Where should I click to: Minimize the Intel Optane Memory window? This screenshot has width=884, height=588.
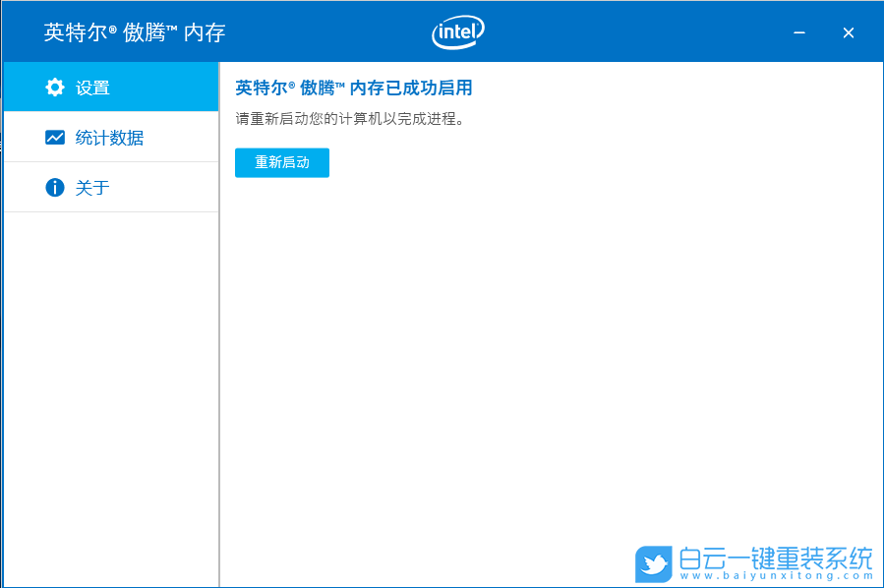[x=798, y=31]
